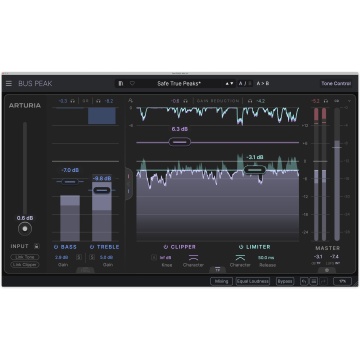Image resolution: width=360 pixels, height=360 pixels.
Task: Select A/B comparison slot A
Action: point(241,84)
